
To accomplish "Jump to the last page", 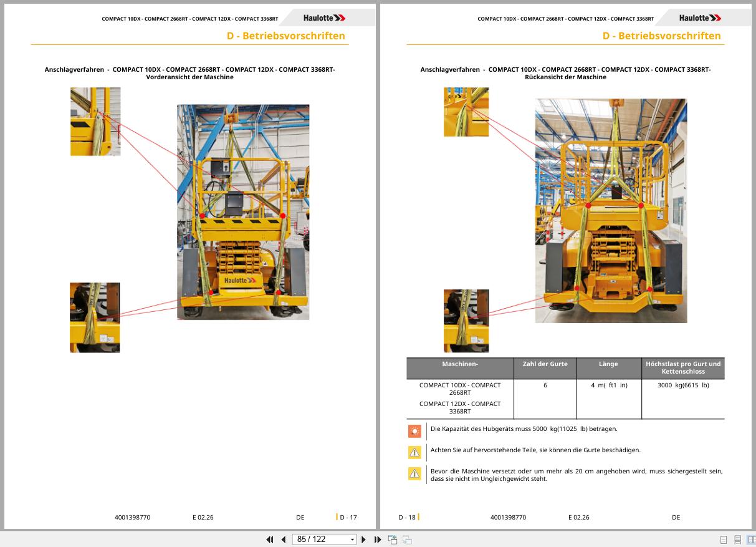I will point(378,540).
